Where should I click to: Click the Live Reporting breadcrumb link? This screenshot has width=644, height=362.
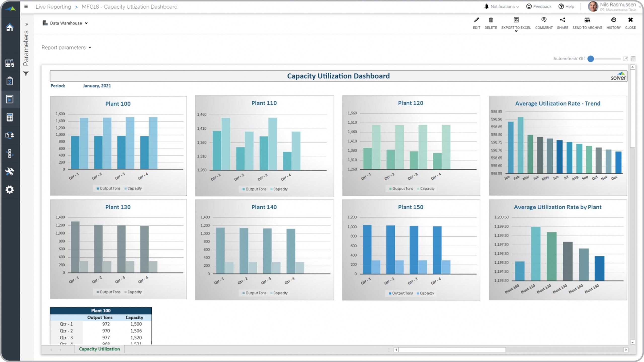tap(53, 7)
